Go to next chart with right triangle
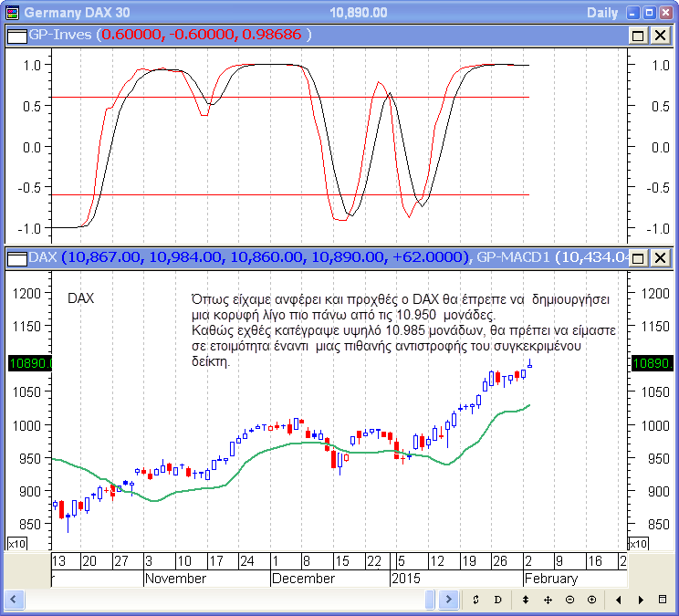 click(x=641, y=600)
